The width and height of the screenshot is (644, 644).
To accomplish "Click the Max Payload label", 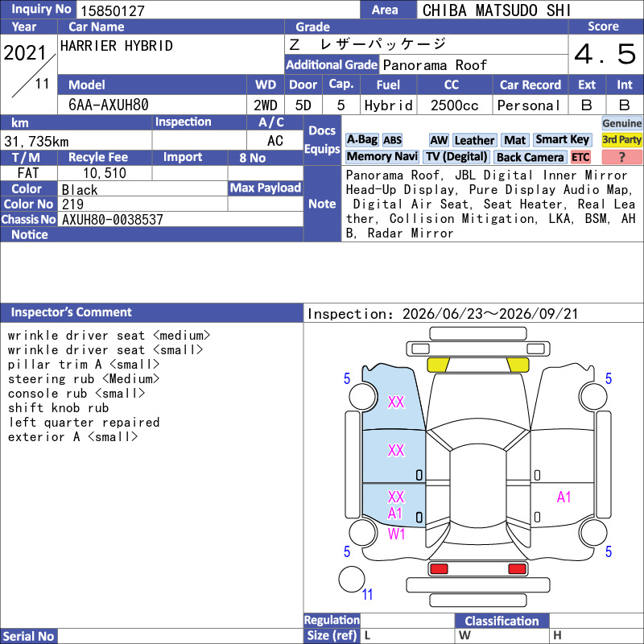I will click(x=266, y=188).
